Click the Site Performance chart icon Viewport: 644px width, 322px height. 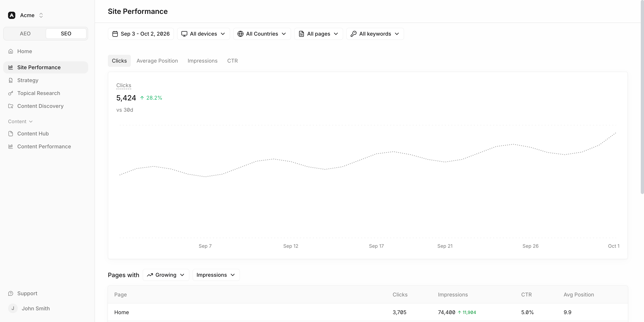pos(10,67)
